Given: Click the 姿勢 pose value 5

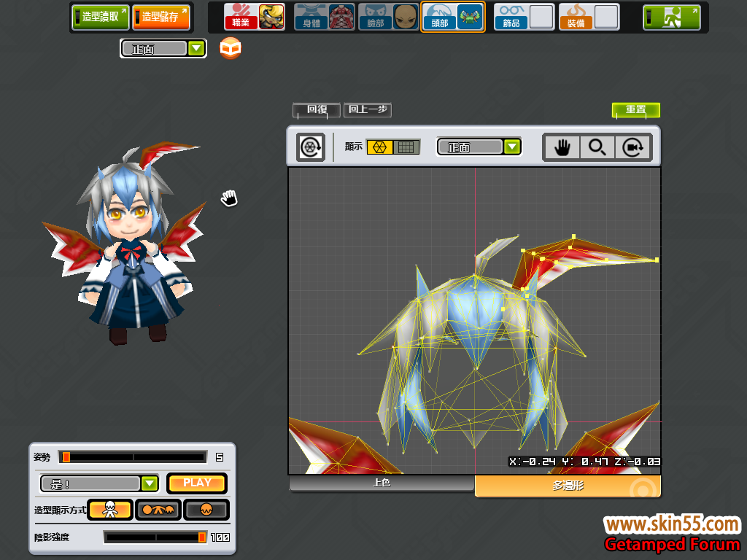Looking at the screenshot, I should (x=220, y=458).
